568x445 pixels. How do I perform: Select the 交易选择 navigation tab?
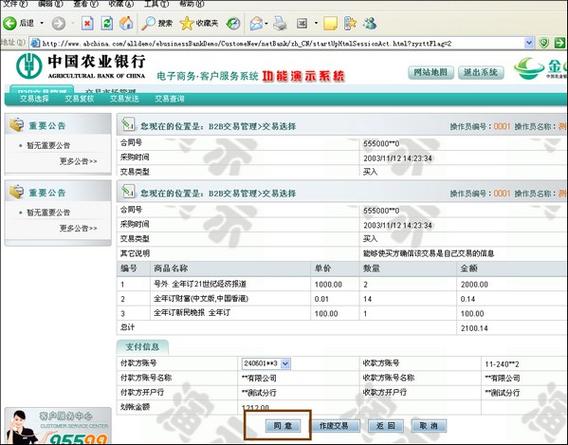(34, 99)
